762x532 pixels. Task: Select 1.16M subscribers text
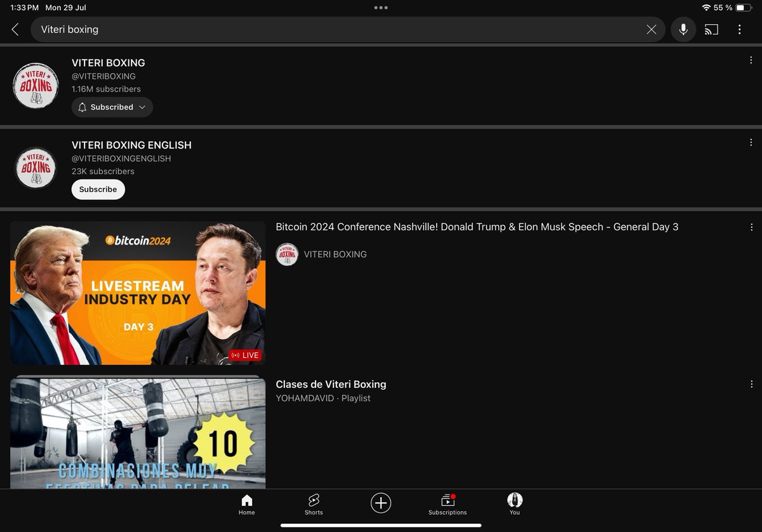click(106, 89)
